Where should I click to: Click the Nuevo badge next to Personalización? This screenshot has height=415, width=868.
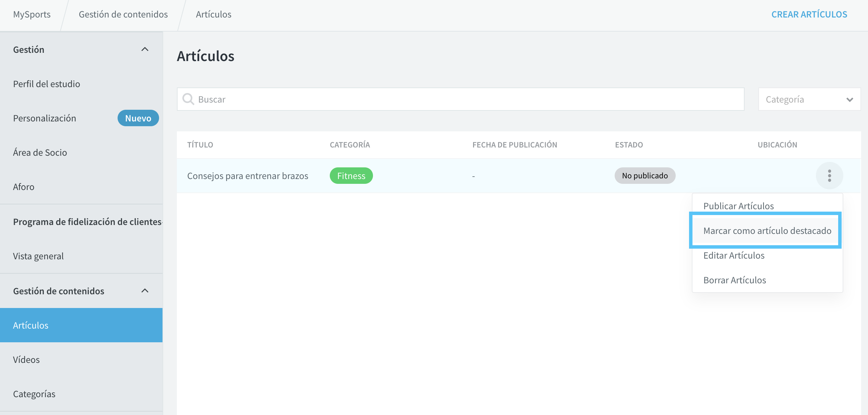pyautogui.click(x=138, y=118)
